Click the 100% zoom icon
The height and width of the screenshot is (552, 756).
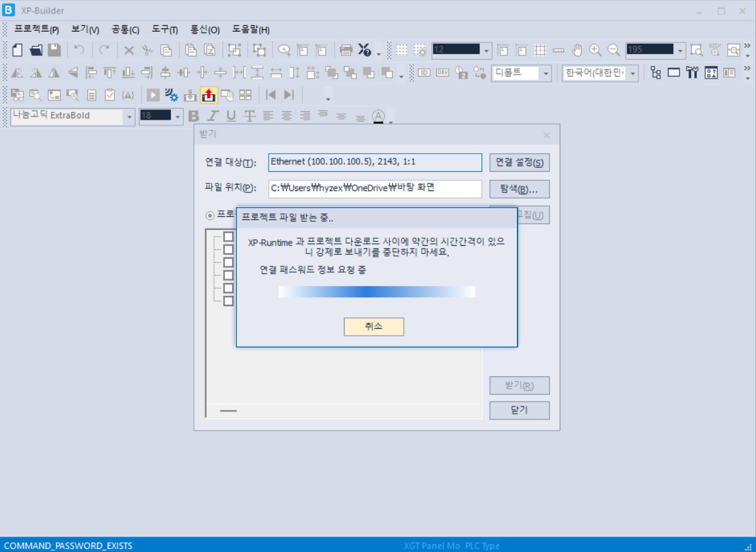click(715, 50)
